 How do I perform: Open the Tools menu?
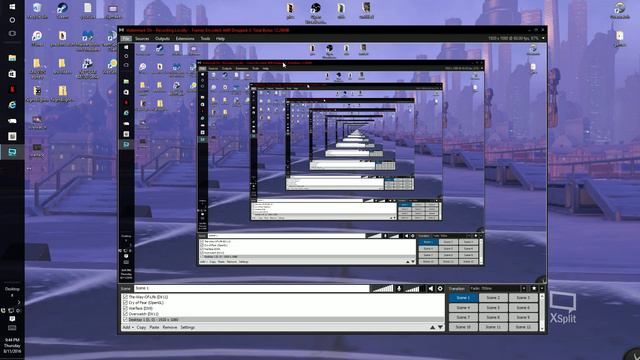click(x=205, y=38)
